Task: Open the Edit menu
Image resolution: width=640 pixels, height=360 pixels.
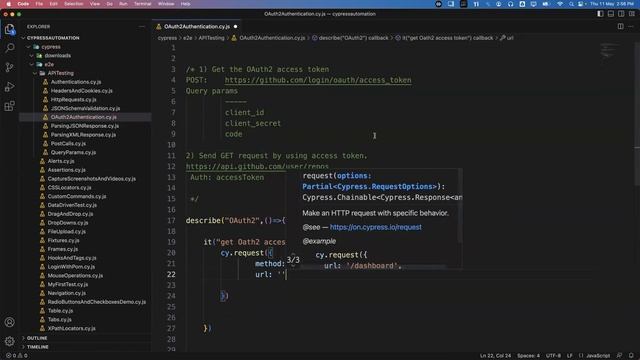Action: click(x=53, y=4)
